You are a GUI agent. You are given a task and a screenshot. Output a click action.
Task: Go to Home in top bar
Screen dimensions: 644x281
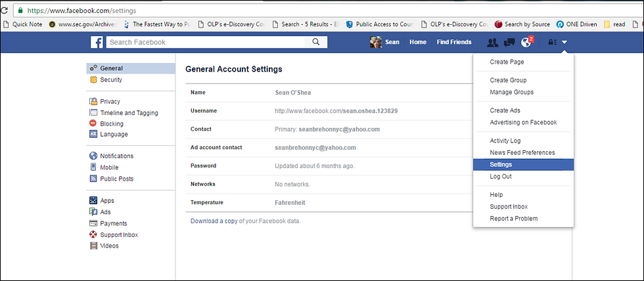[418, 42]
